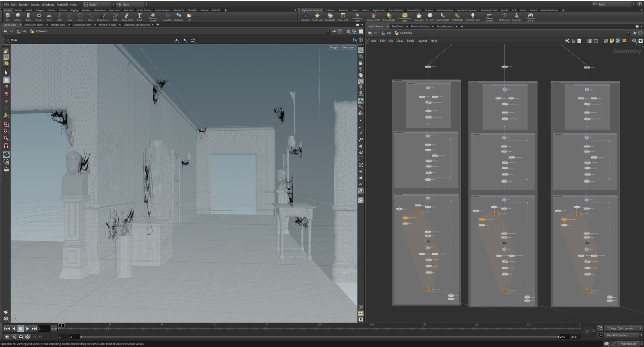Screen dimensions: 644x347
Task: Open the help question mark top right
Action: click(x=640, y=4)
